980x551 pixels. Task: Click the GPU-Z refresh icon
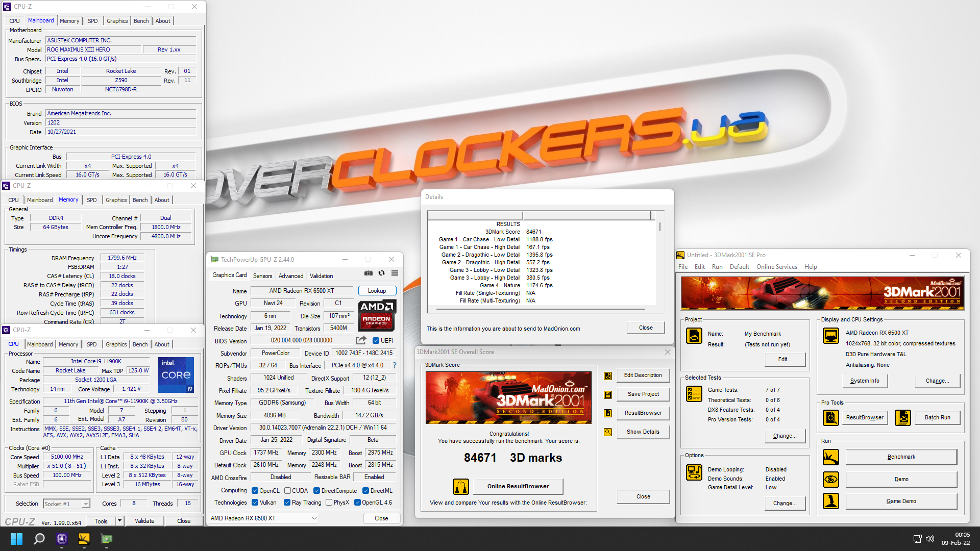coord(381,273)
